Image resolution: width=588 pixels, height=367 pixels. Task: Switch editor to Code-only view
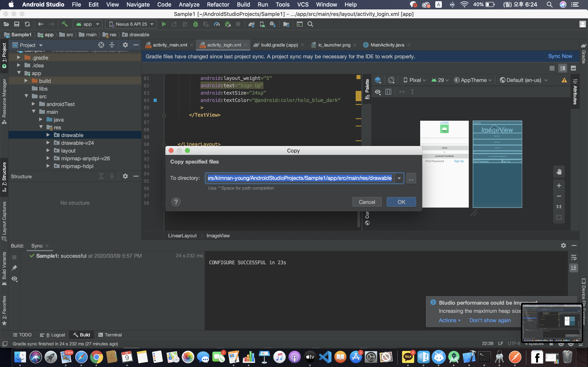pos(552,68)
